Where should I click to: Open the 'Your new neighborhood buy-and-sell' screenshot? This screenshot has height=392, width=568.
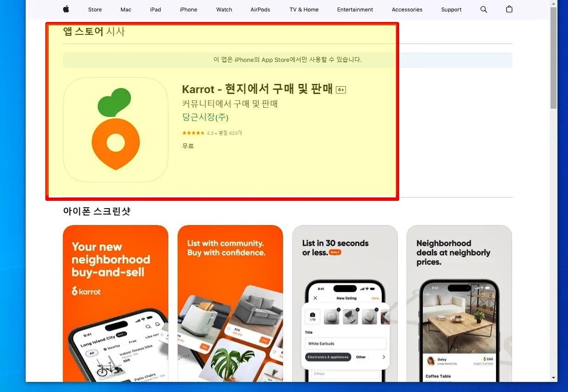click(116, 303)
